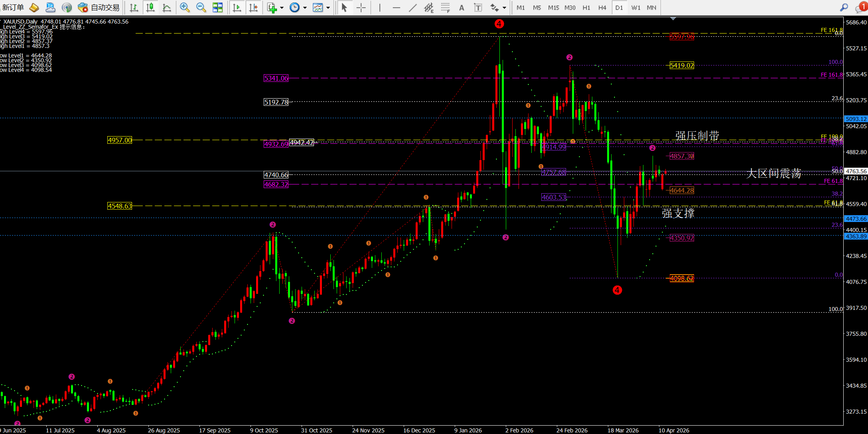Select the trendline drawing tool
The height and width of the screenshot is (434, 868).
point(413,8)
